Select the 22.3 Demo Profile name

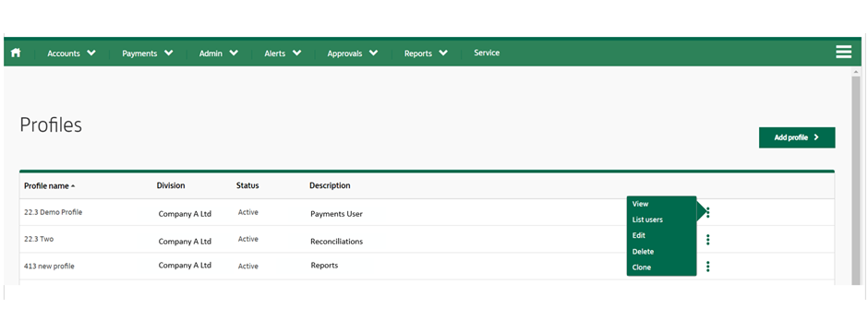pos(54,212)
